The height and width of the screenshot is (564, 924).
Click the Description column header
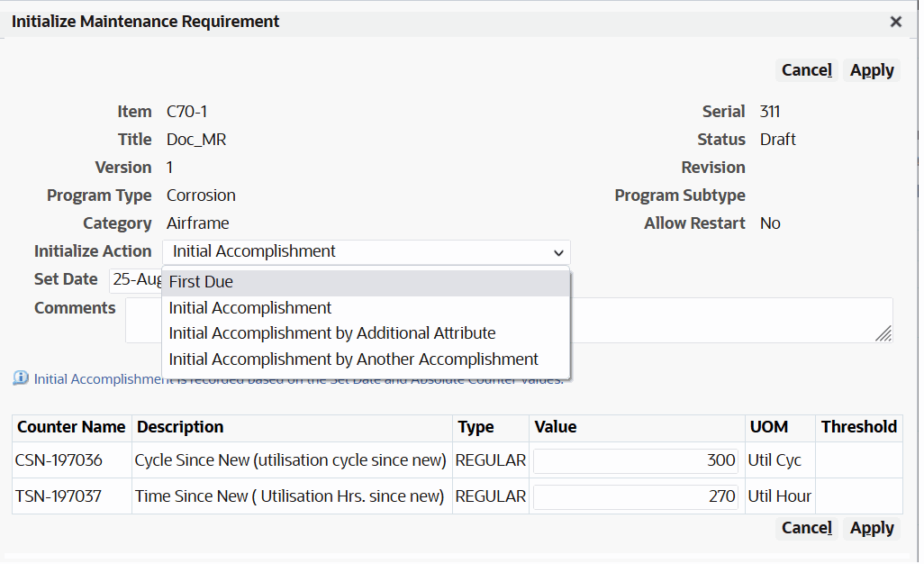click(x=180, y=427)
